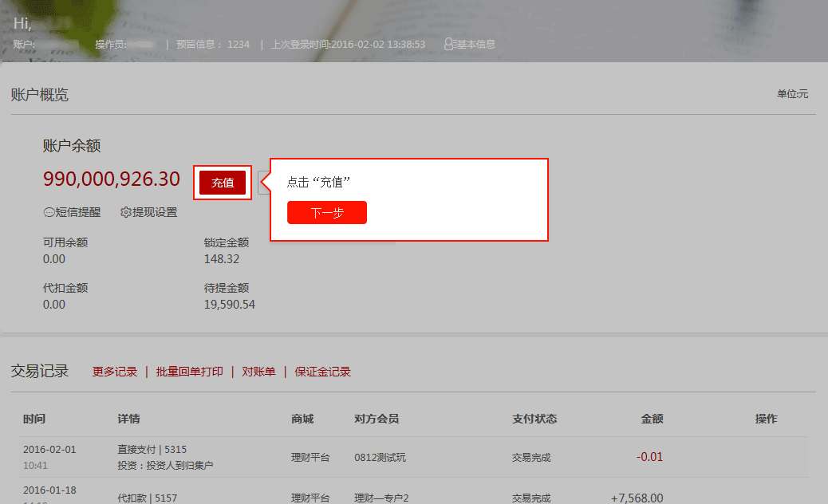This screenshot has height=504, width=828.
Task: Click the 详情 column header
Action: pos(129,419)
